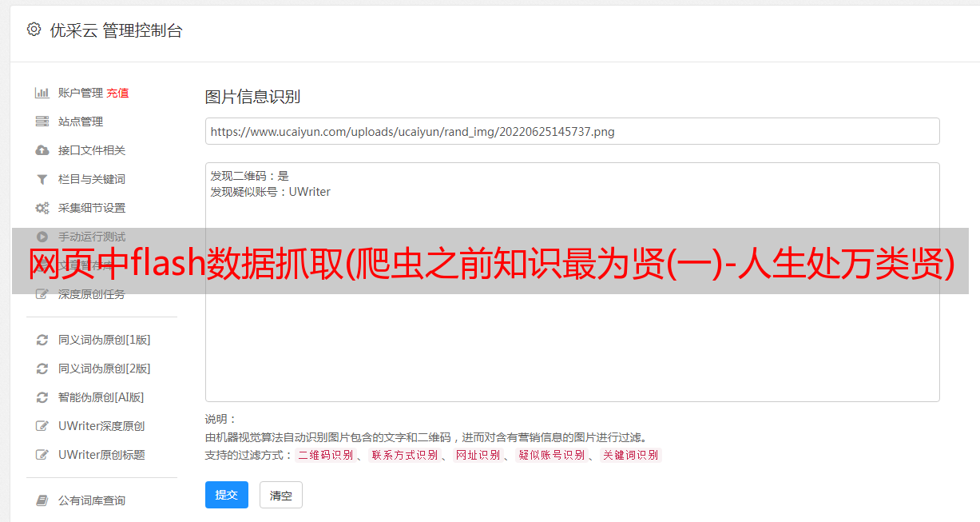Open 账户管理 in the sidebar

[x=81, y=93]
